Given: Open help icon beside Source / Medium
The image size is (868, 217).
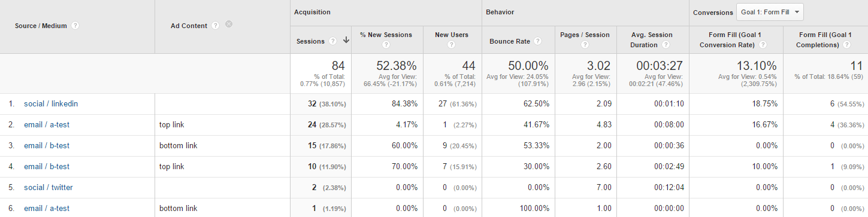Looking at the screenshot, I should point(75,26).
